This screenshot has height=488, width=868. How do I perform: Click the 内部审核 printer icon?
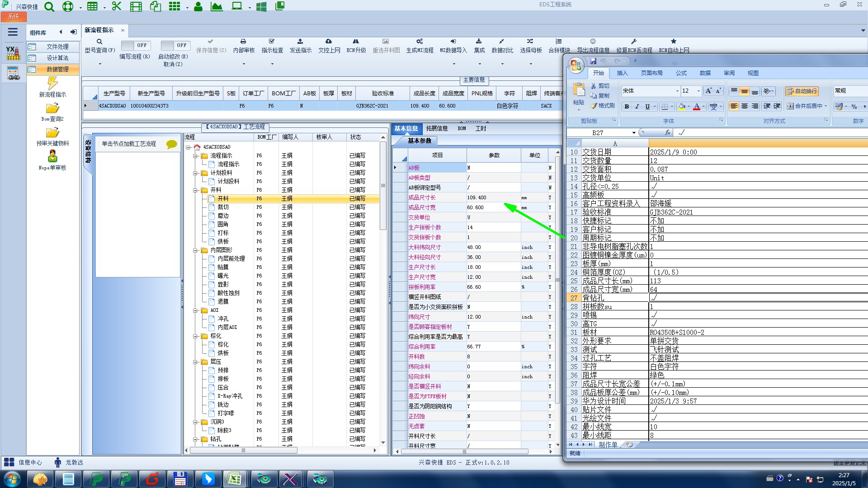(243, 42)
